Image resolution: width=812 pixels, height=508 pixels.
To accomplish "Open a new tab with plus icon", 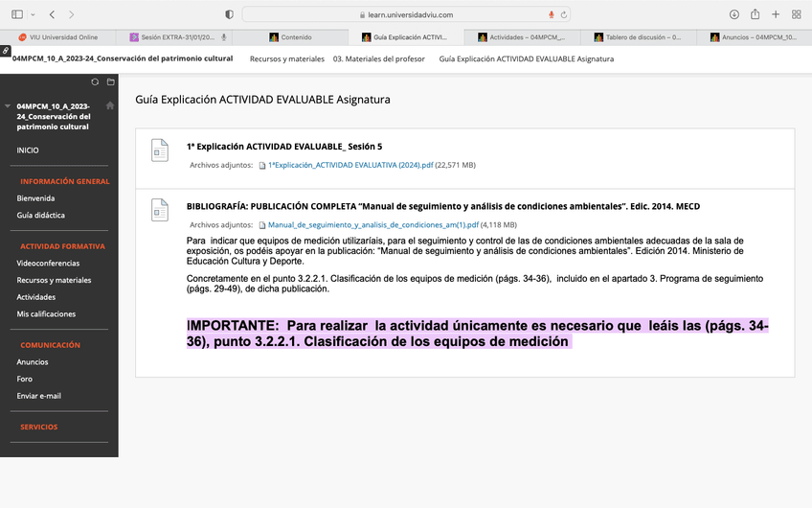I will point(776,14).
